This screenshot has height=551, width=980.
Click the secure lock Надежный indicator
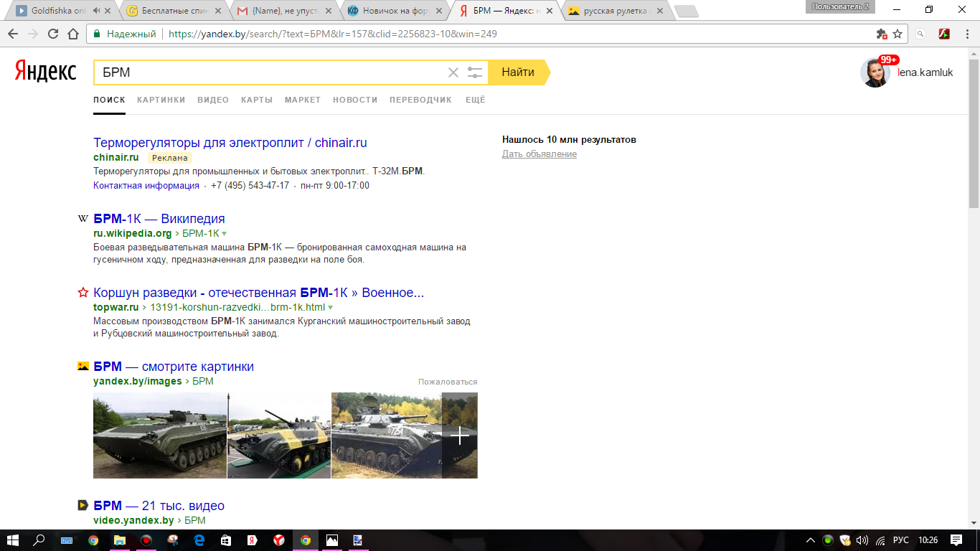click(x=125, y=34)
